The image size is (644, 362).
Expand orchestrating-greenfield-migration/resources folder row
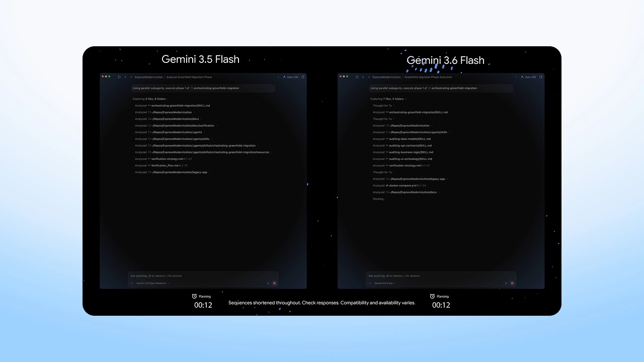pos(203,152)
